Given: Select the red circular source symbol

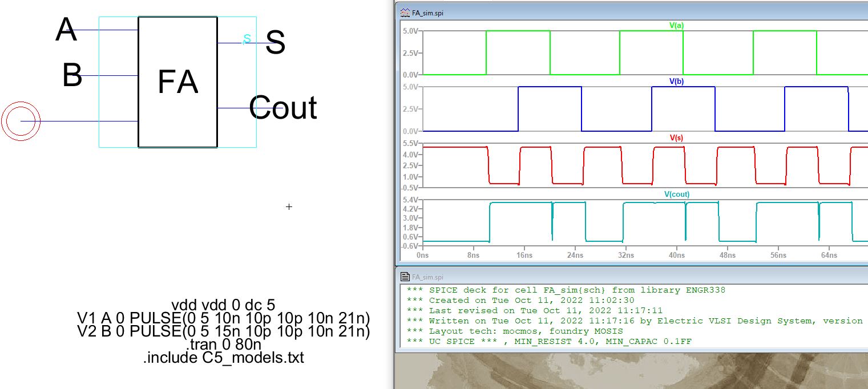Looking at the screenshot, I should click(21, 121).
